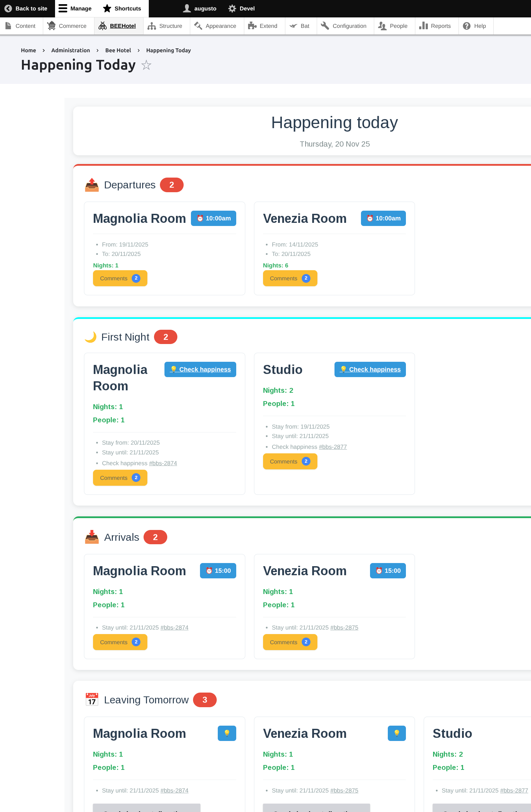The image size is (531, 812).
Task: Click Check happiness for Magnolia Room
Action: click(x=200, y=369)
